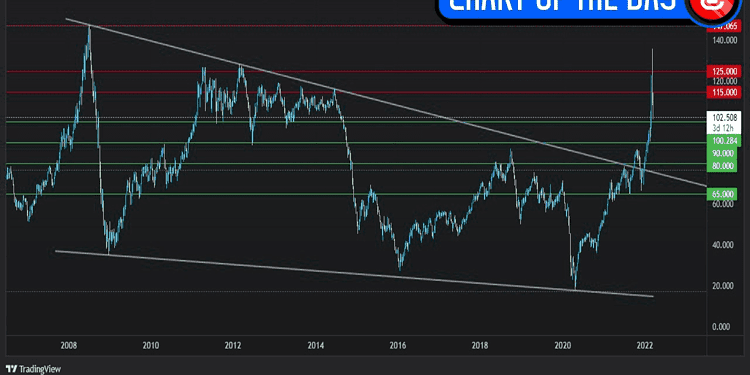Image resolution: width=750 pixels, height=375 pixels.
Task: Click the 3d 12h countdown label
Action: click(x=723, y=128)
